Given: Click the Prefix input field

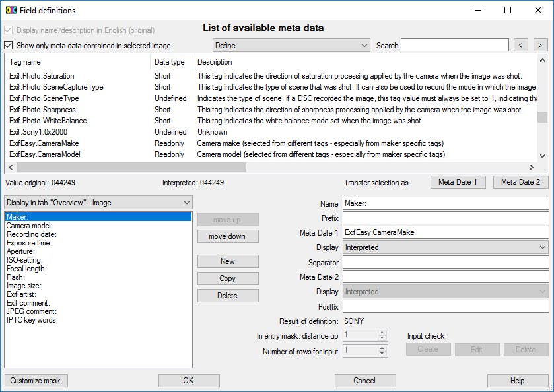Looking at the screenshot, I should pyautogui.click(x=446, y=218).
